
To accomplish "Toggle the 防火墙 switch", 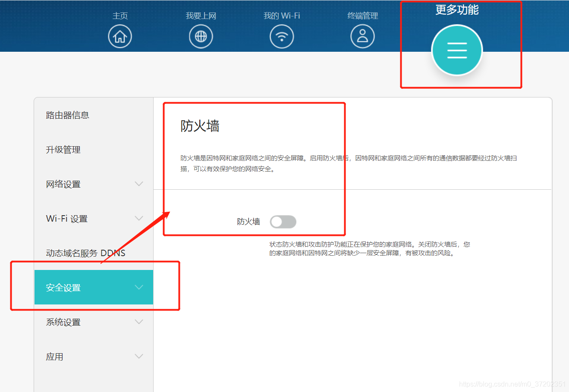I will [283, 222].
